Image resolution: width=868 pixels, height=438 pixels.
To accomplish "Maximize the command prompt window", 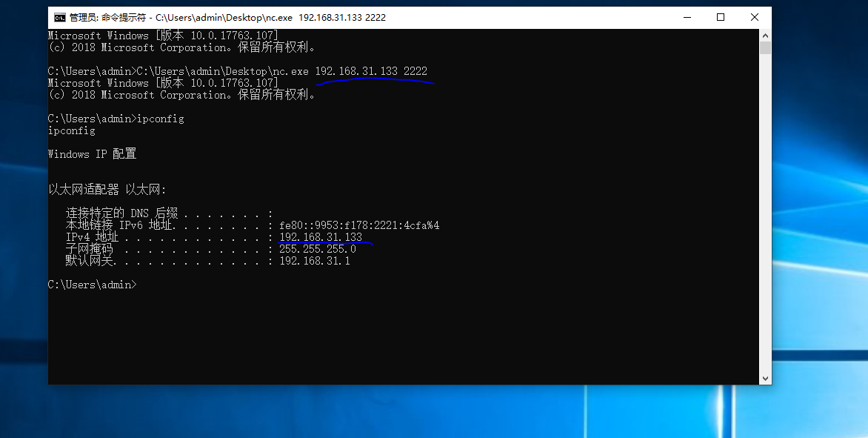I will [x=720, y=18].
